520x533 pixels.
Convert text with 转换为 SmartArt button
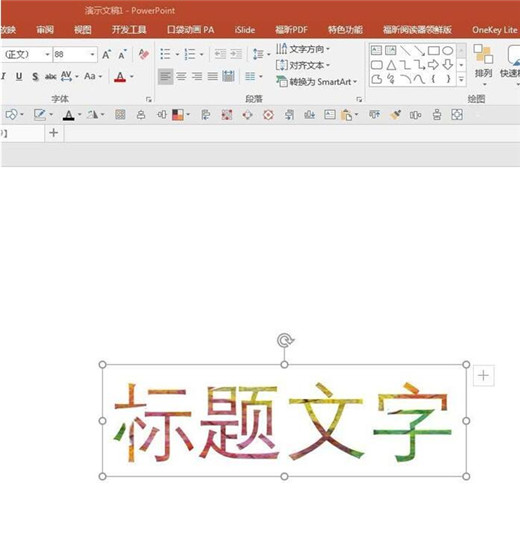317,82
